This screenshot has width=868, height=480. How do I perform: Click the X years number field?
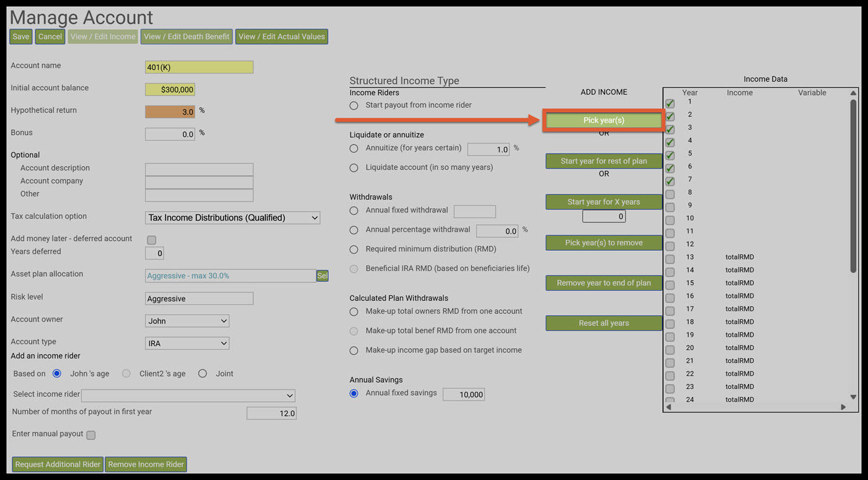[x=604, y=217]
